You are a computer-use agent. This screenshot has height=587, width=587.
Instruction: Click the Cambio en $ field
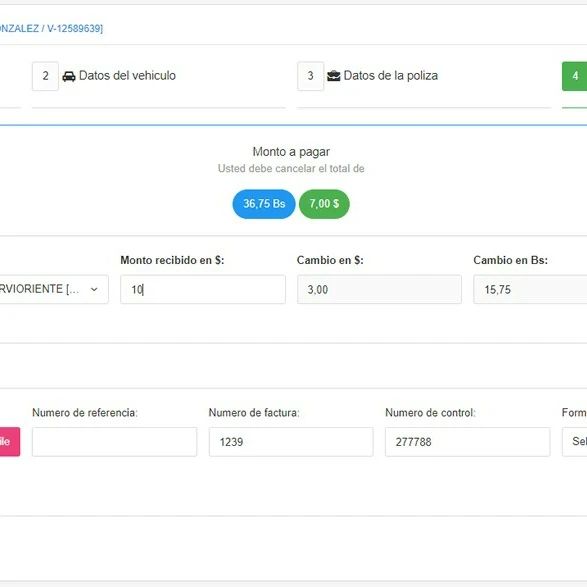[379, 289]
